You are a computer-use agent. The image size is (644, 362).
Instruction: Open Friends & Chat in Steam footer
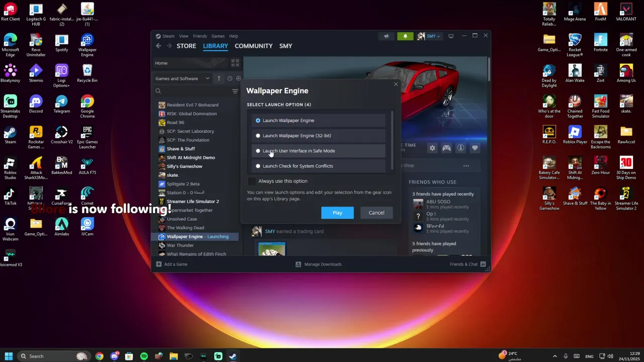click(x=468, y=264)
